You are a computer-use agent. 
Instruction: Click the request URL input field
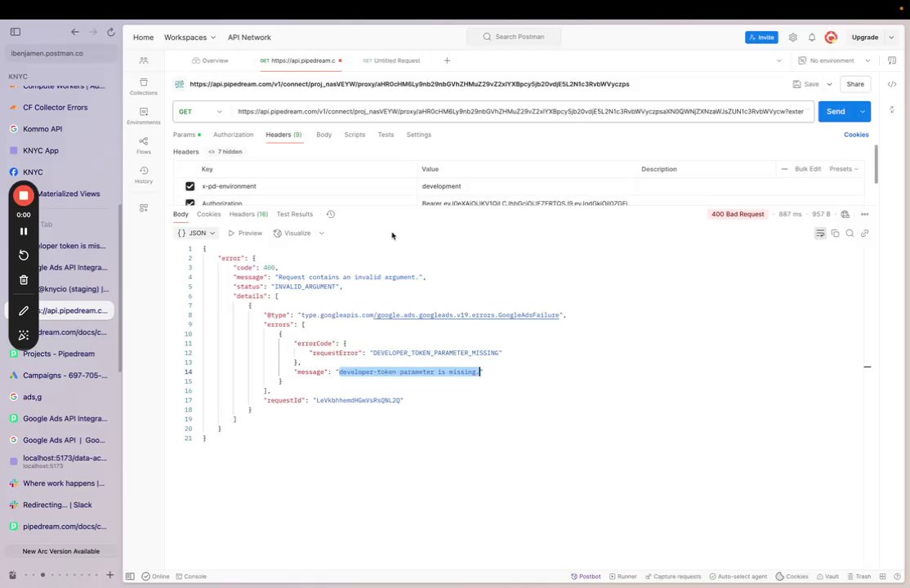tap(520, 111)
